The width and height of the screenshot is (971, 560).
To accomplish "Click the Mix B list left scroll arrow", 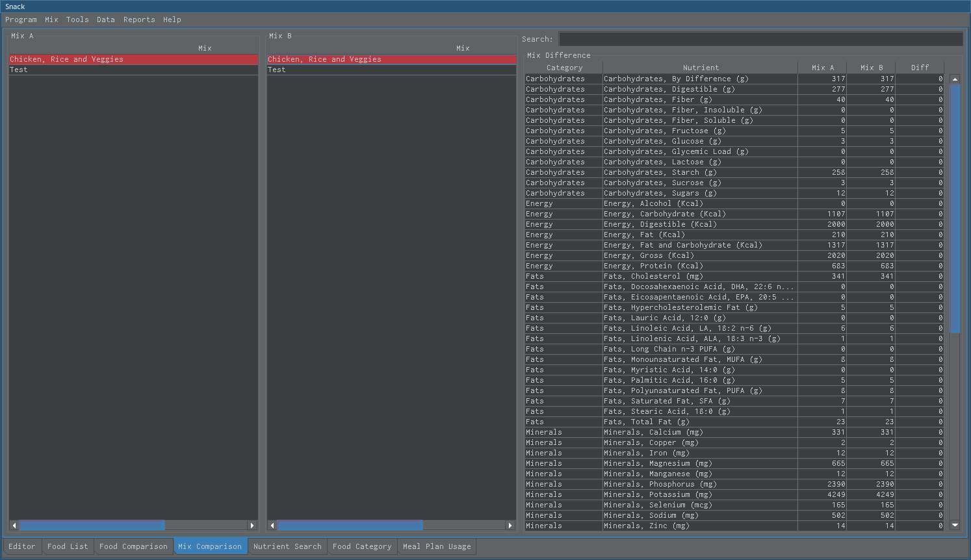I will click(272, 525).
